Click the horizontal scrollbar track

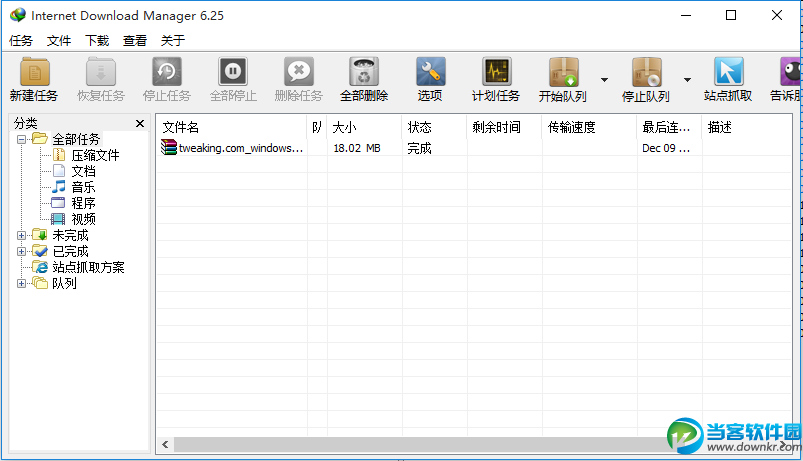420,445
